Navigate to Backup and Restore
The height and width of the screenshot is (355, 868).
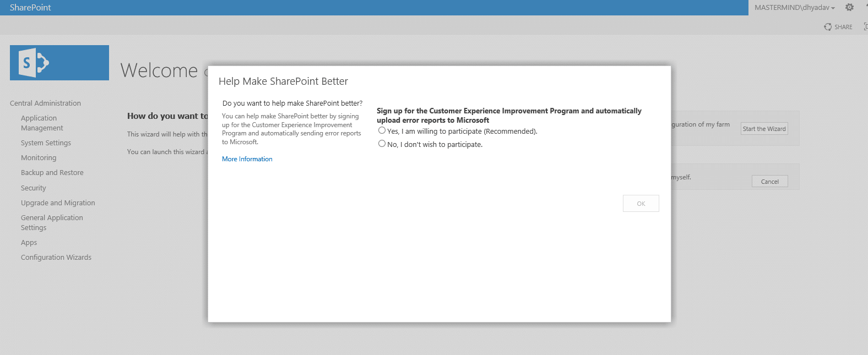52,173
